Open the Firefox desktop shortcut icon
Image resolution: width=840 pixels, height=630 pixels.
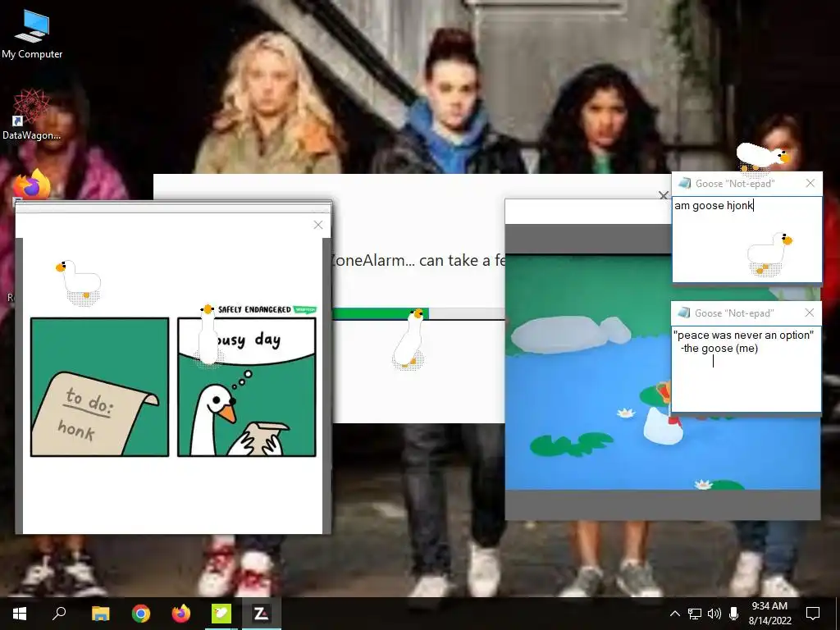[x=32, y=185]
